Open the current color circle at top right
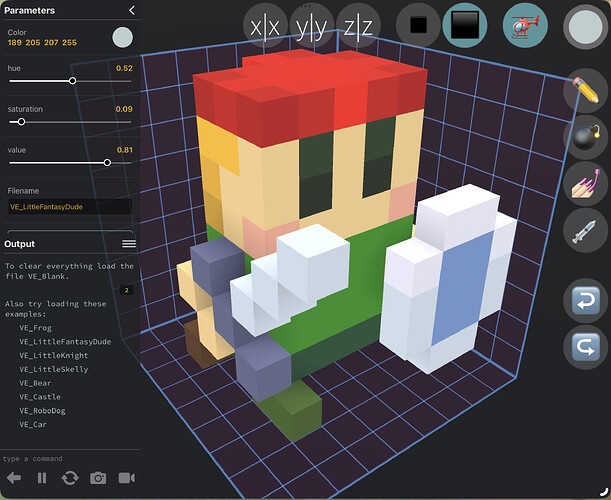611x500 pixels. pyautogui.click(x=586, y=27)
